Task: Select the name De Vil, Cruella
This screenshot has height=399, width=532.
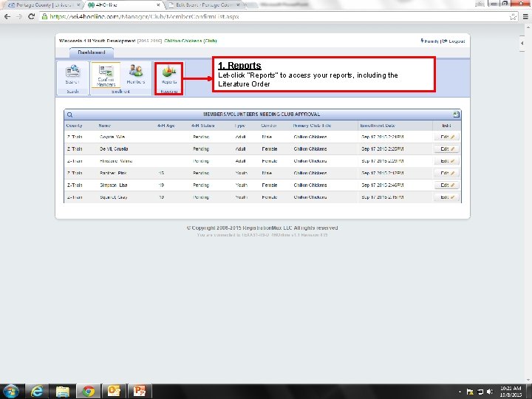Action: click(114, 149)
